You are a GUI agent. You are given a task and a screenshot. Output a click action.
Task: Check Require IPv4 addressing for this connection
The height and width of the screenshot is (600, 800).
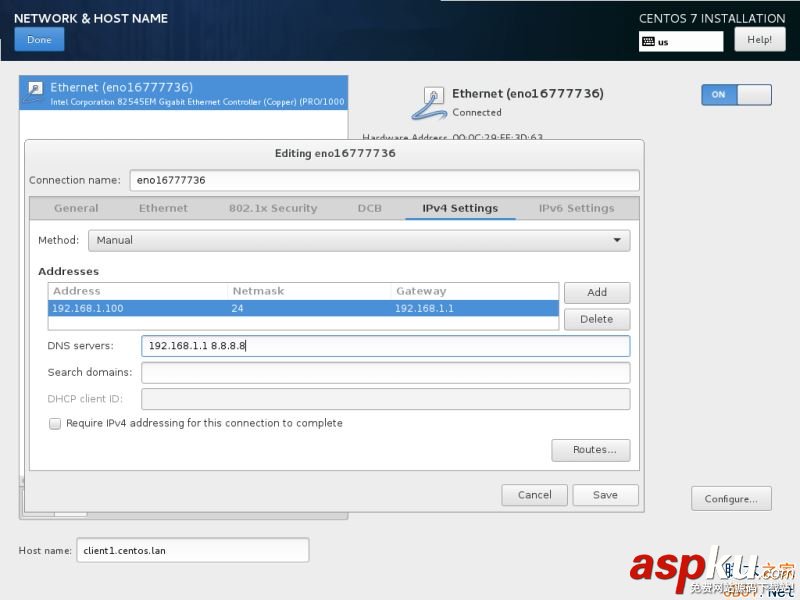pyautogui.click(x=55, y=423)
